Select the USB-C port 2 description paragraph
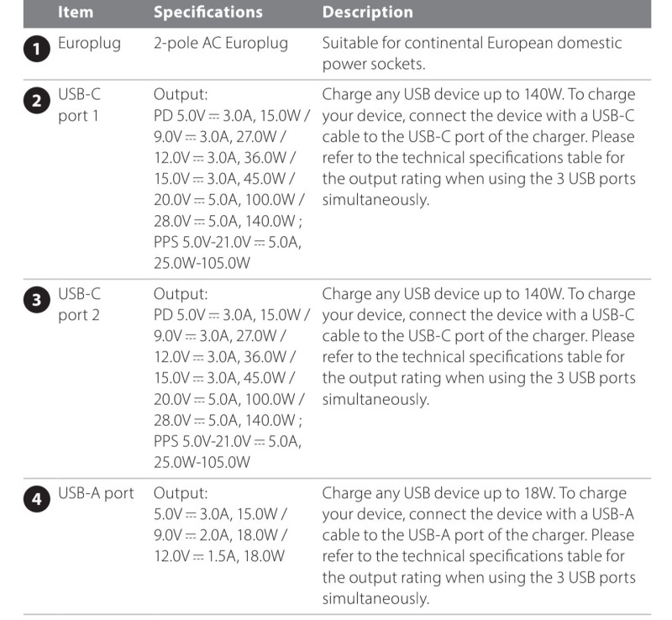The height and width of the screenshot is (620, 672). (478, 346)
